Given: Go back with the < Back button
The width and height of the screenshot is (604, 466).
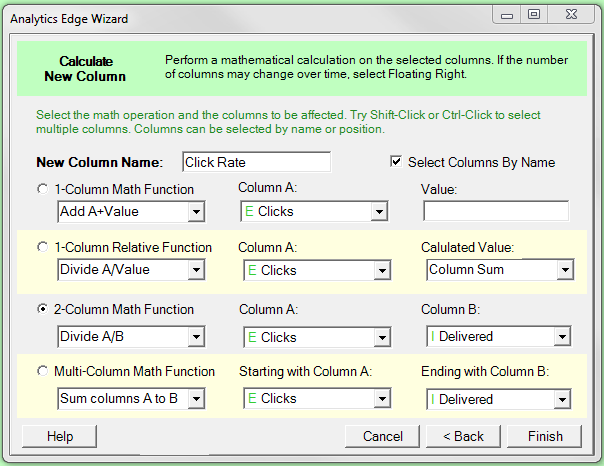Looking at the screenshot, I should click(463, 436).
